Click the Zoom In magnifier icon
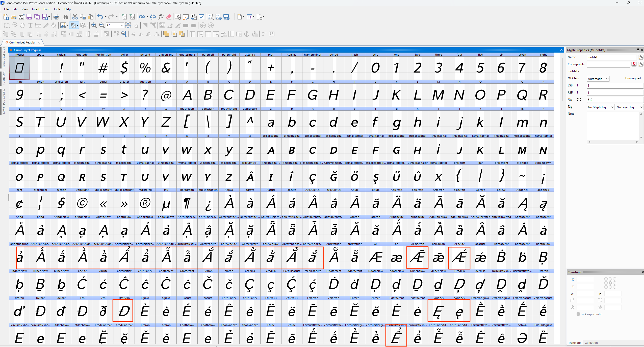 pos(94,25)
